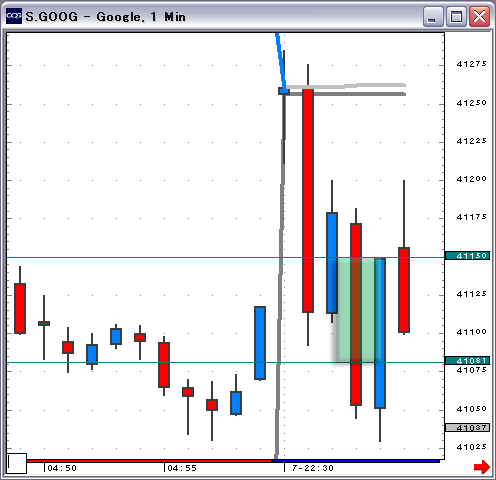Click the red session bar on time axis
The height and width of the screenshot is (480, 496).
coord(149,461)
